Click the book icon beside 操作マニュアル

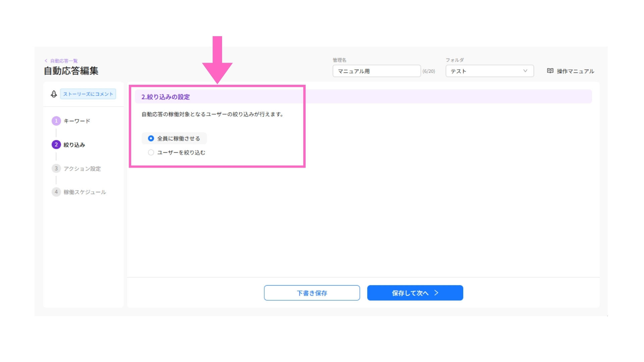pyautogui.click(x=550, y=71)
